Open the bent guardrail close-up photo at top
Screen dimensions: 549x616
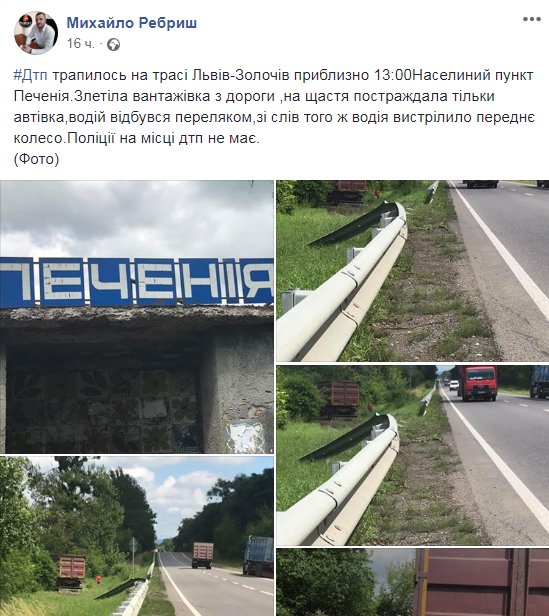pyautogui.click(x=413, y=271)
